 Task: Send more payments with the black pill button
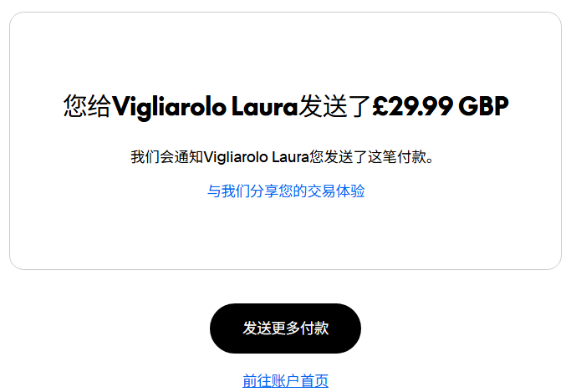click(285, 328)
